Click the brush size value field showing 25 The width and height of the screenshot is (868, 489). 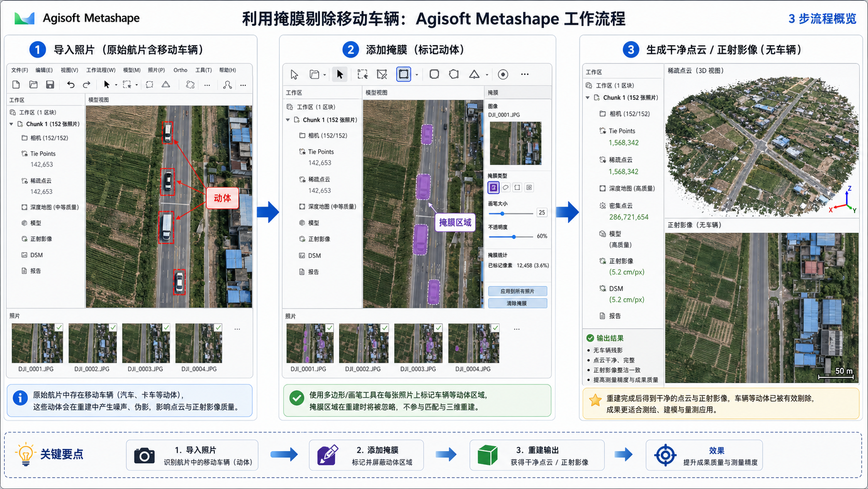542,213
